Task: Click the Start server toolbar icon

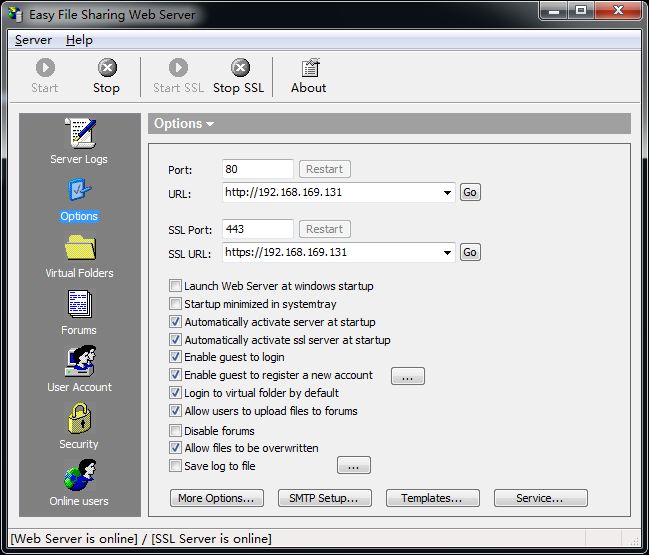Action: [45, 67]
